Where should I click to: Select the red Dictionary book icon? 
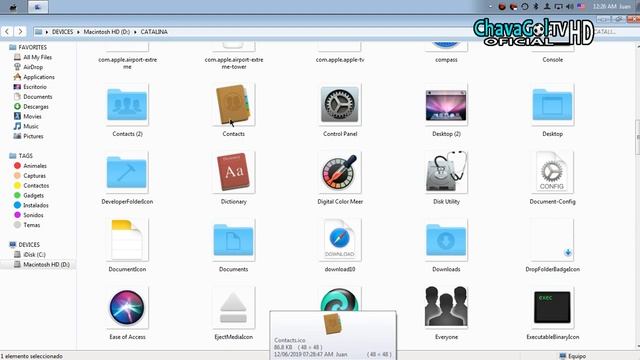point(233,173)
